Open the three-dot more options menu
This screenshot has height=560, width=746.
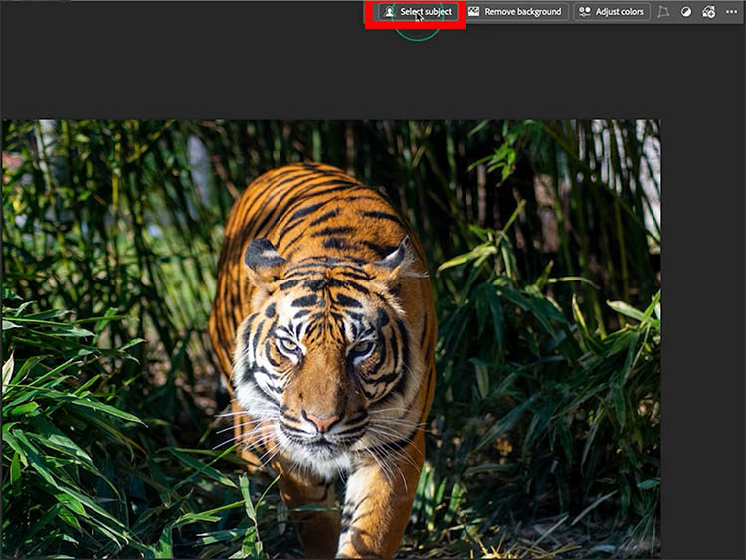click(x=732, y=12)
